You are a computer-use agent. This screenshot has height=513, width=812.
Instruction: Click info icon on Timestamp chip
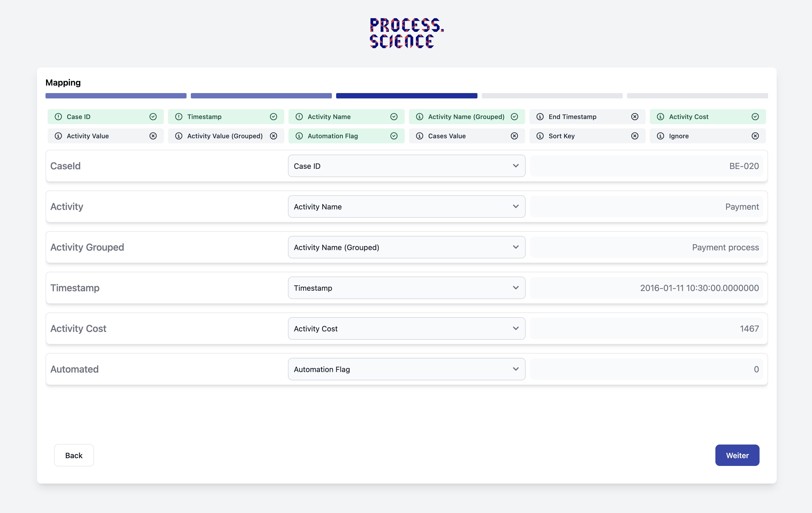pos(179,117)
